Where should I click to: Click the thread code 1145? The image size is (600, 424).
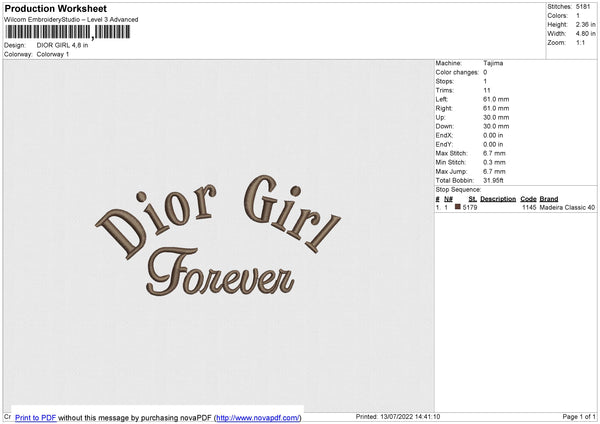529,207
